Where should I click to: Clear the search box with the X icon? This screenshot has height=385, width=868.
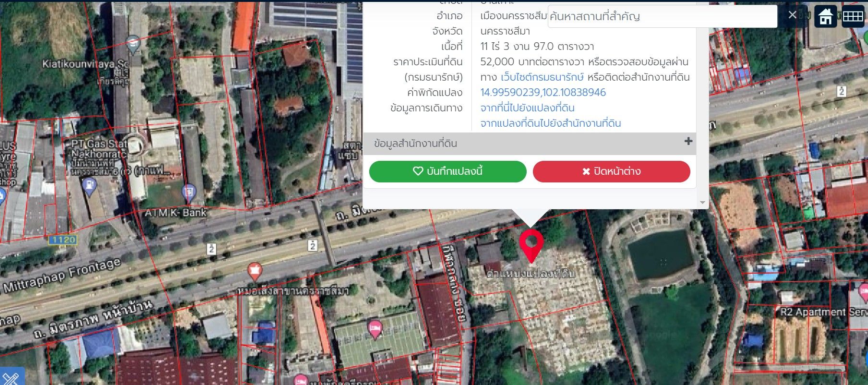pos(792,15)
